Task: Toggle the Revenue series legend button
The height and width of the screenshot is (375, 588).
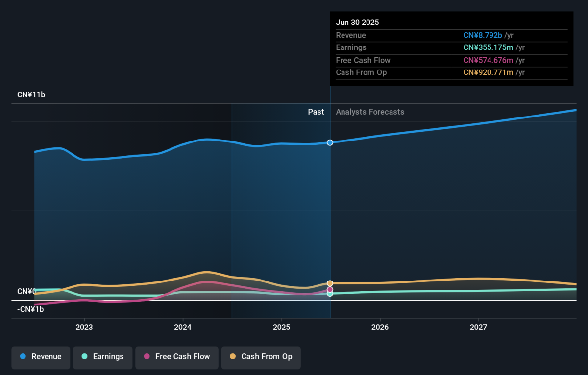Action: pyautogui.click(x=41, y=357)
